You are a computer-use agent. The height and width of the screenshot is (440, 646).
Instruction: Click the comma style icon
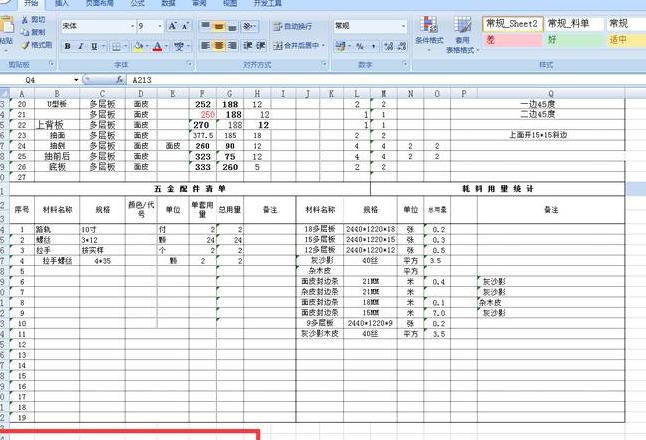click(374, 46)
